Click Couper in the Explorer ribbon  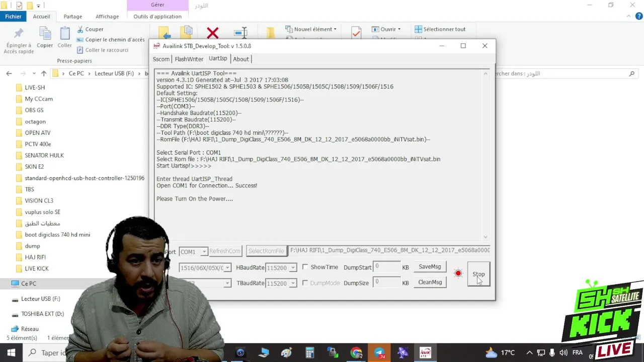[x=90, y=29]
